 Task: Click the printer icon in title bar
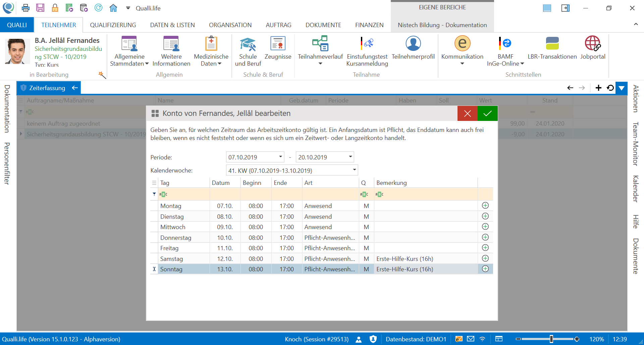pos(26,8)
